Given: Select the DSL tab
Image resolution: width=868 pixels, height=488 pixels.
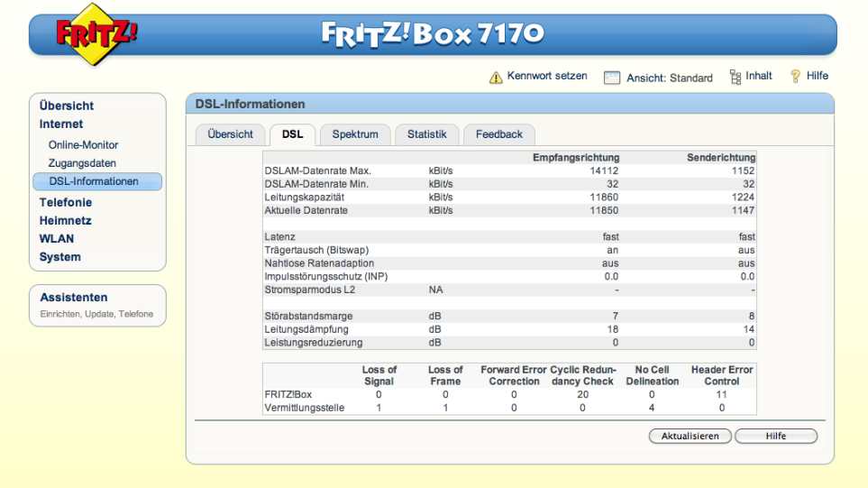Looking at the screenshot, I should (292, 134).
